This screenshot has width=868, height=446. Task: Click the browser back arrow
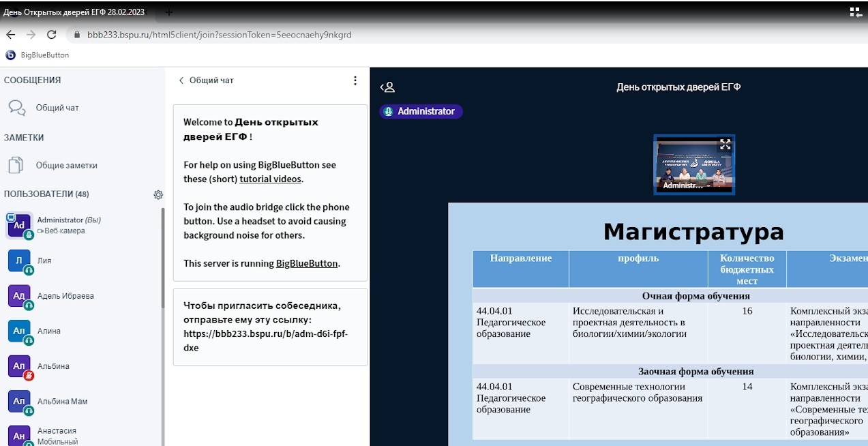10,35
